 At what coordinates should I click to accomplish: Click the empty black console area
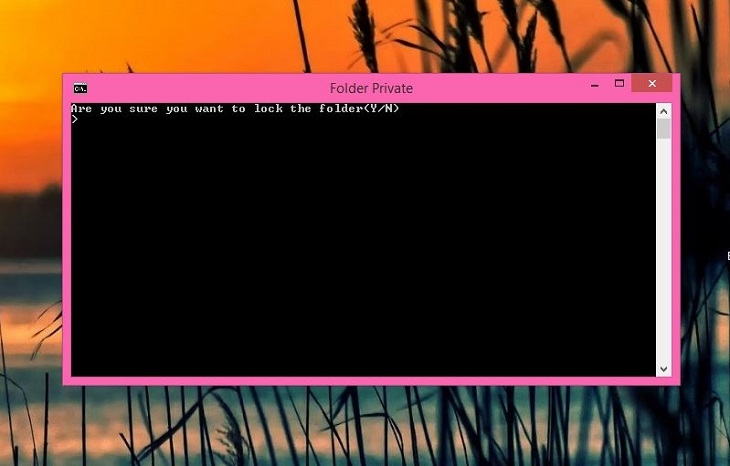360,250
